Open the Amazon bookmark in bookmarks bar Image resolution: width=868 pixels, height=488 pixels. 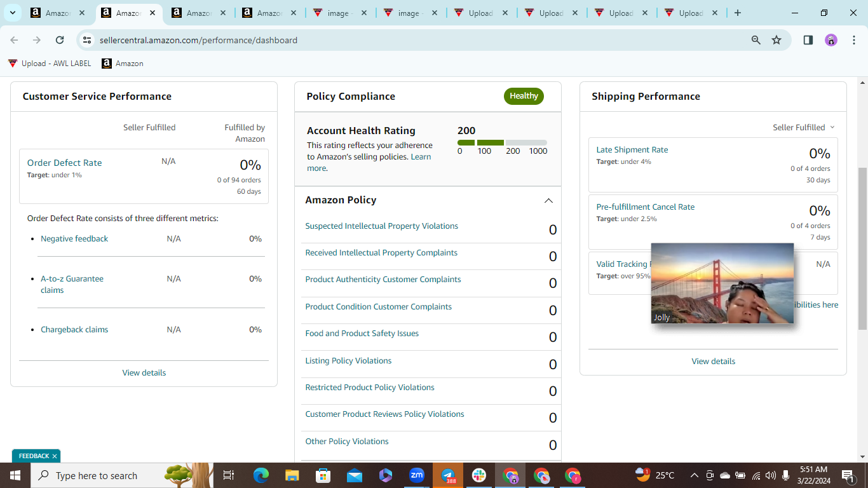click(x=123, y=64)
